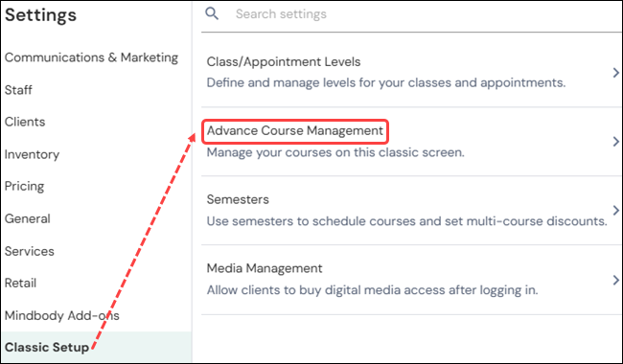Go to Inventory settings
Image resolution: width=623 pixels, height=364 pixels.
click(32, 154)
